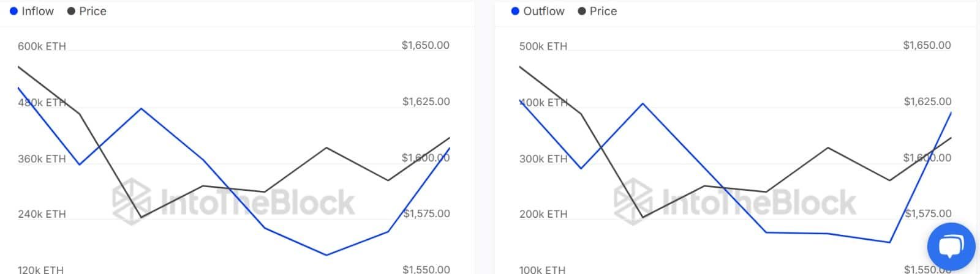Click the 600k ETH axis label

click(42, 46)
